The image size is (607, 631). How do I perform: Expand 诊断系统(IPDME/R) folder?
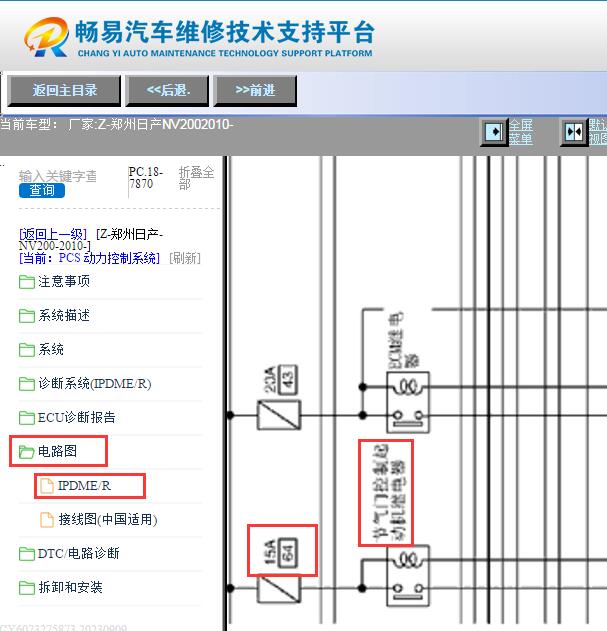coord(95,383)
